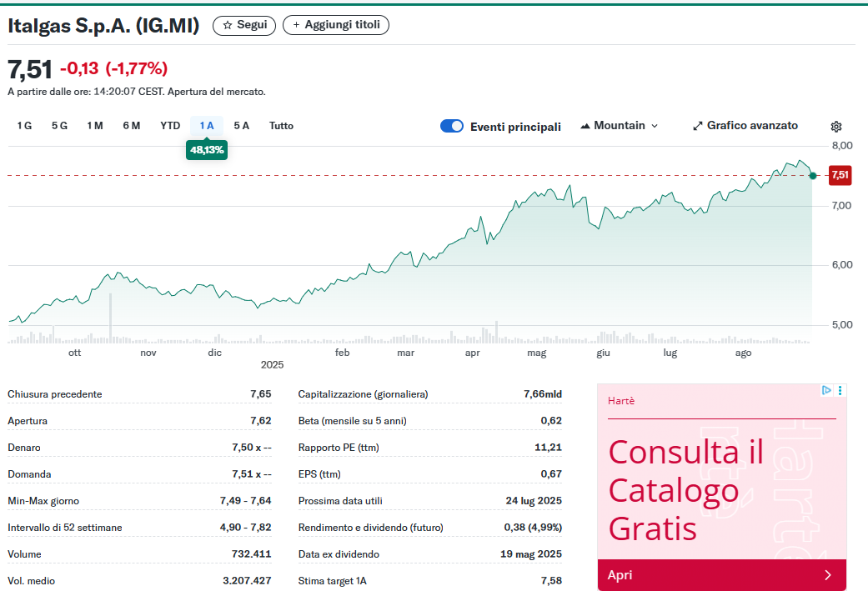Viewport: 868px width, 591px height.
Task: Show the Tutto full history range
Action: coord(281,126)
